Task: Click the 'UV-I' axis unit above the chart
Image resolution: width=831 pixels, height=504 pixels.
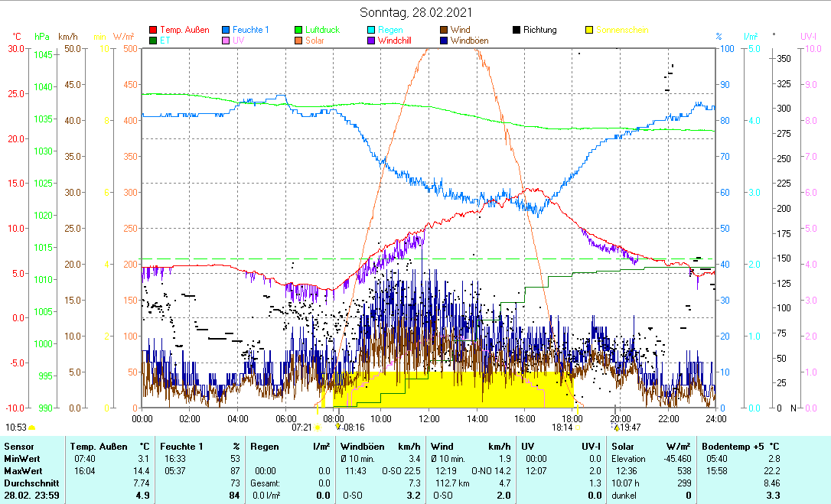Action: 808,37
